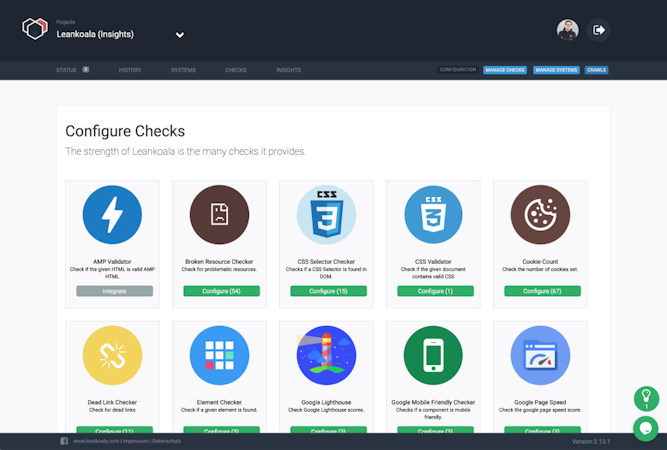Click the Google Lighthouse icon
The height and width of the screenshot is (450, 667).
point(326,355)
